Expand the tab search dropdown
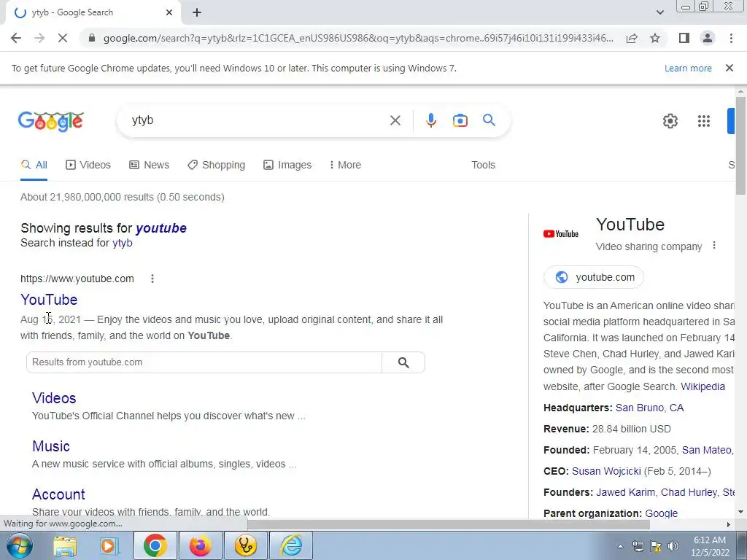 (x=659, y=12)
